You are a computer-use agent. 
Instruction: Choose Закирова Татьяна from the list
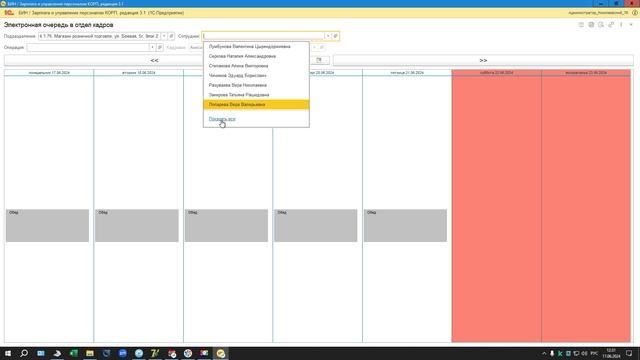point(256,95)
